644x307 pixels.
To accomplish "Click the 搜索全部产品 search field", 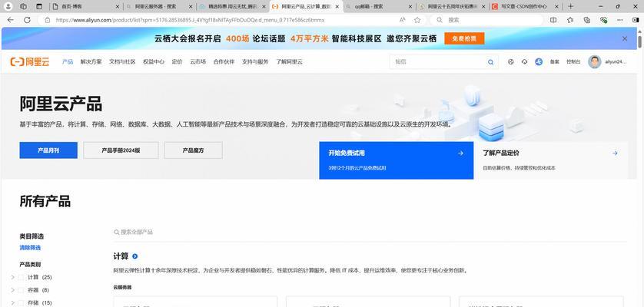I will [370, 233].
